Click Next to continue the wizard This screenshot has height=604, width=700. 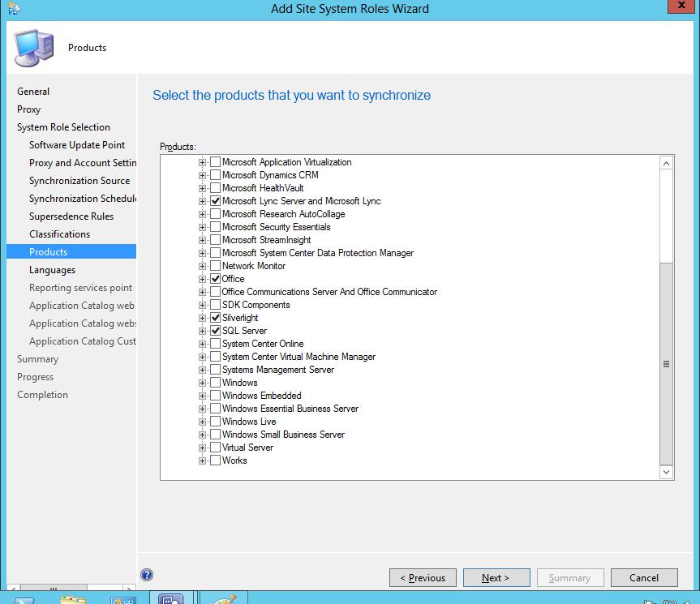pyautogui.click(x=496, y=578)
